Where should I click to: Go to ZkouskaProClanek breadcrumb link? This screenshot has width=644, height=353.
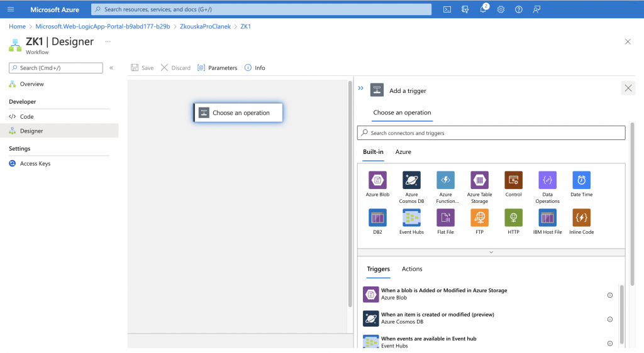206,26
